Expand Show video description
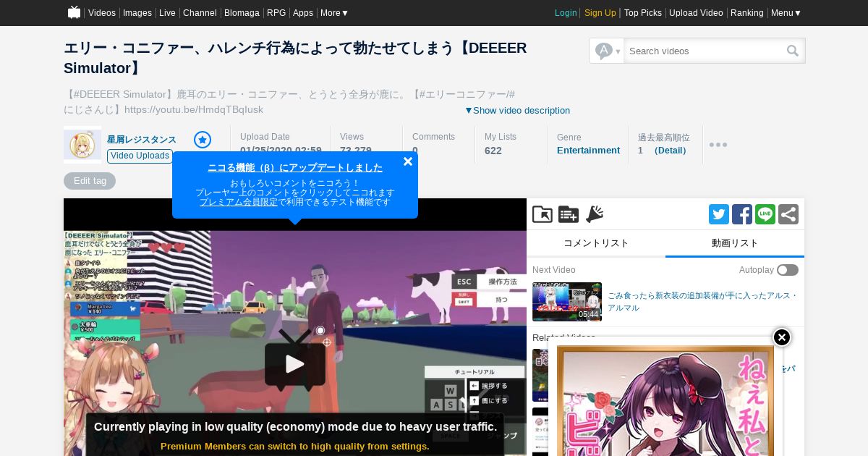The width and height of the screenshot is (868, 456). pos(517,111)
